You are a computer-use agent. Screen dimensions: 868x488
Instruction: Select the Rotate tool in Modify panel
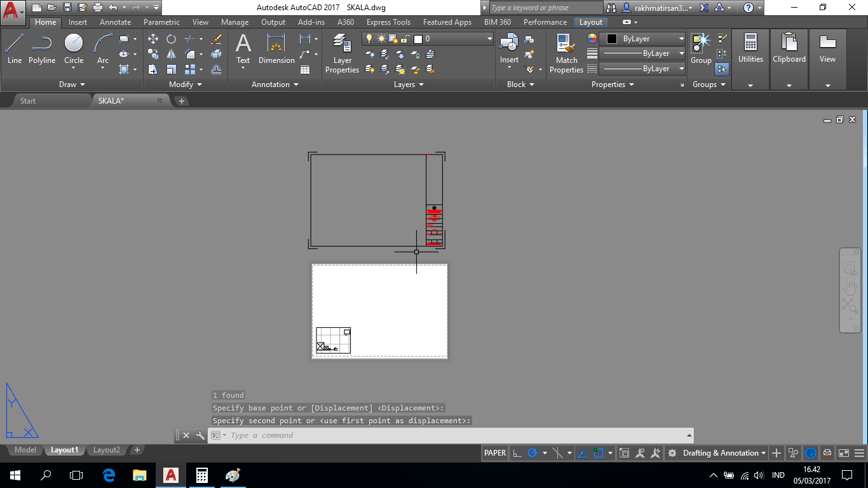pos(171,39)
